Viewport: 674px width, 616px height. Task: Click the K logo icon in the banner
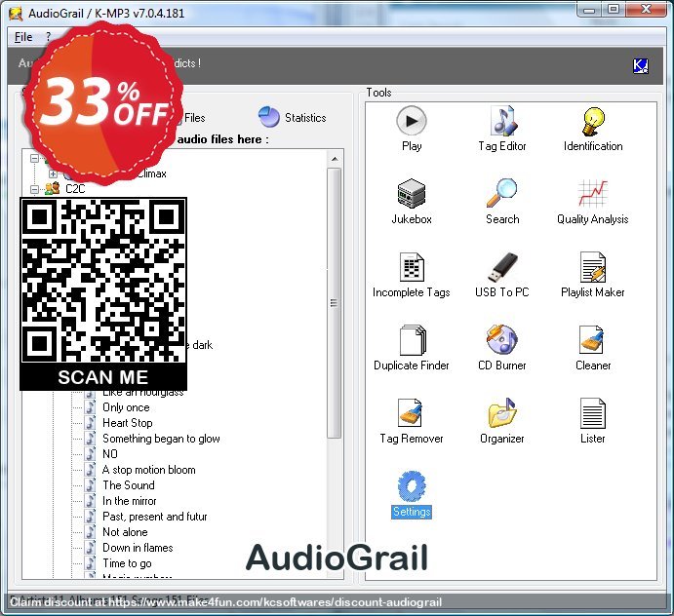click(x=641, y=66)
